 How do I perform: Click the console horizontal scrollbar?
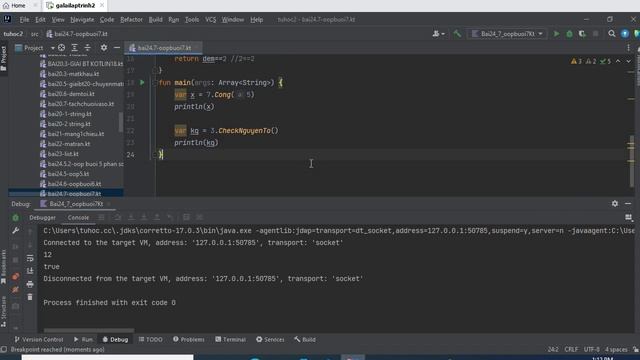pyautogui.click(x=89, y=330)
